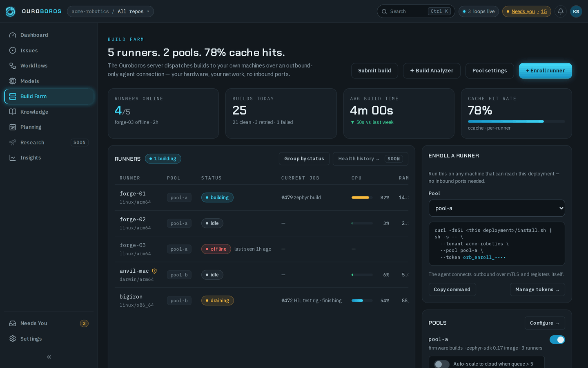The width and height of the screenshot is (588, 368).
Task: Click job #472 HIL test rig
Action: [312, 301]
